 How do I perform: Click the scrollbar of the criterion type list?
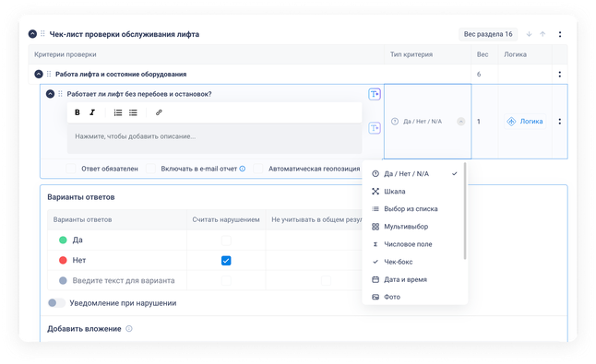point(465,211)
